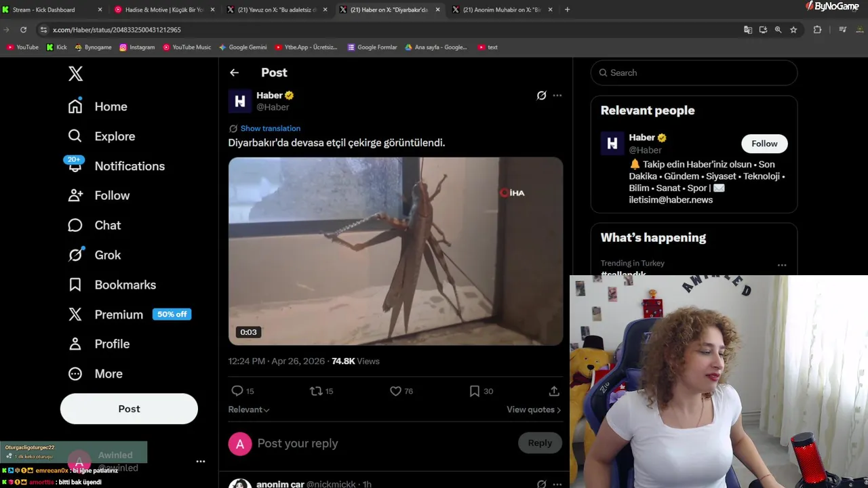
Task: Open YouTube bookmark
Action: pyautogui.click(x=22, y=47)
